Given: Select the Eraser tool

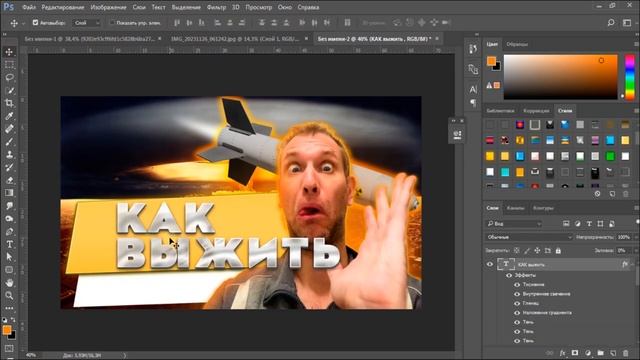Looking at the screenshot, I should [9, 180].
